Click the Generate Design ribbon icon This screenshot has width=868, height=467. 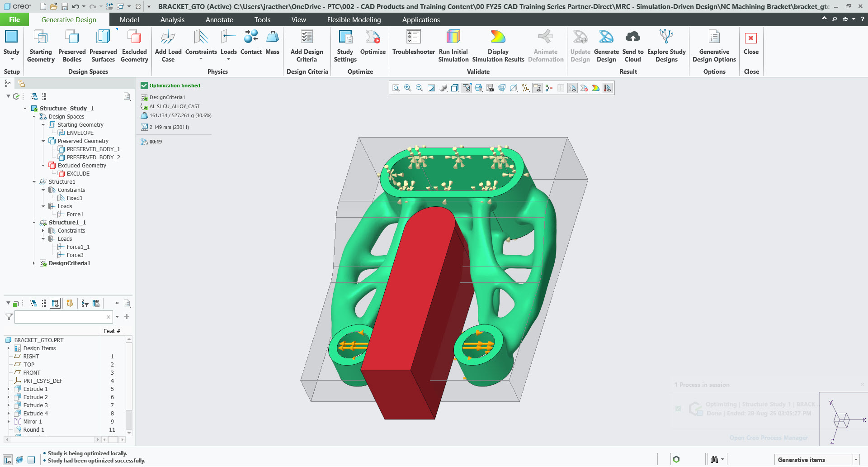point(606,45)
